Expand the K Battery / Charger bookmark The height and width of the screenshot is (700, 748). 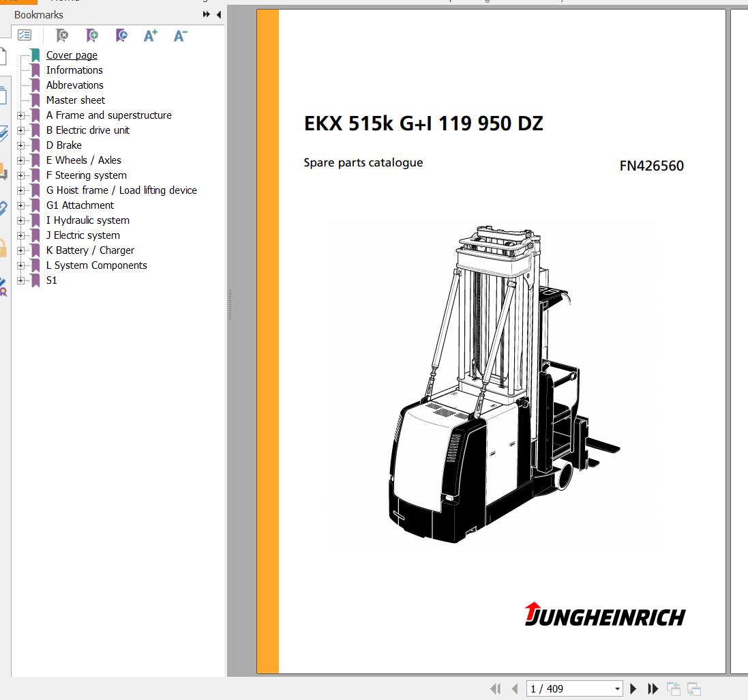(20, 250)
